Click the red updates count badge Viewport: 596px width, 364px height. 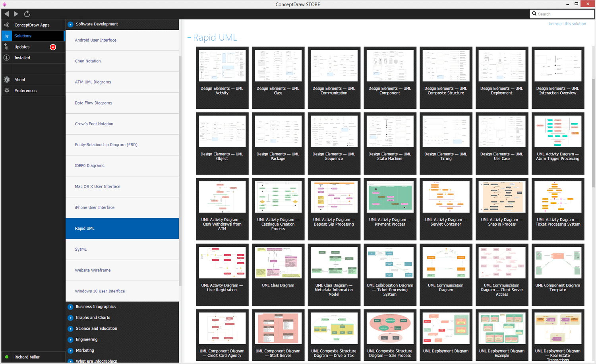pyautogui.click(x=53, y=47)
